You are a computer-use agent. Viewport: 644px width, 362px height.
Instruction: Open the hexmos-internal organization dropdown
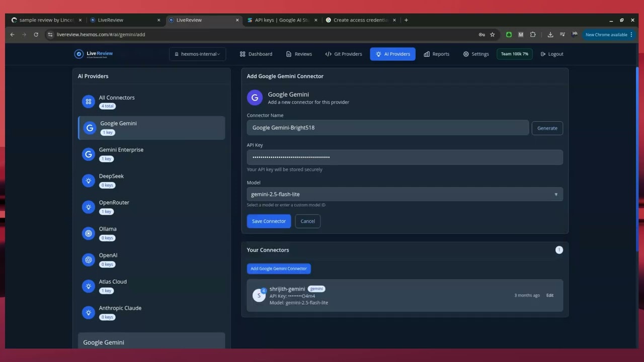[x=198, y=54]
